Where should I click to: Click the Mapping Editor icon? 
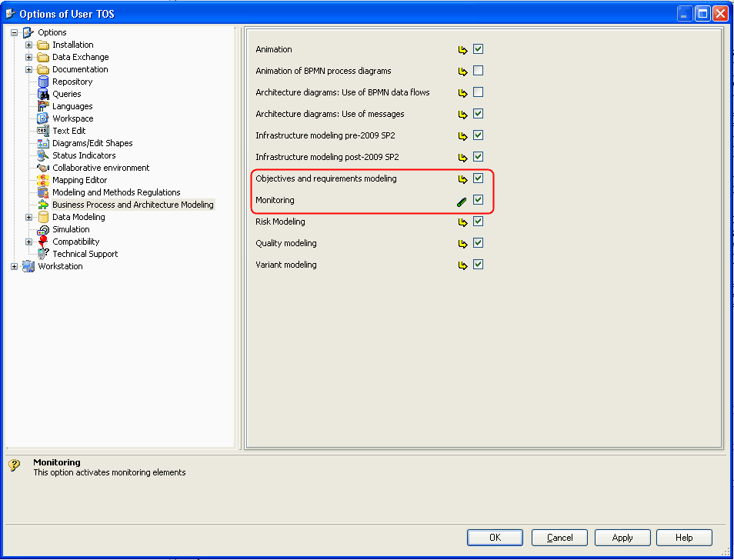point(43,180)
